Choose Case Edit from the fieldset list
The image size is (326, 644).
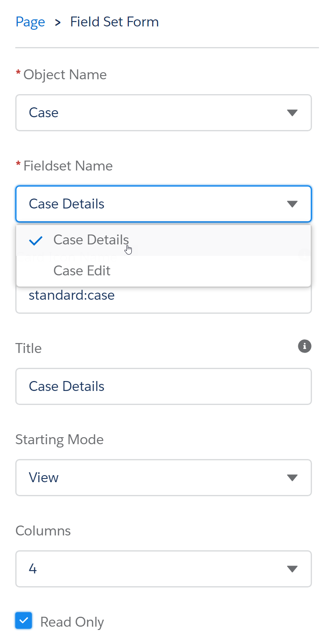[x=82, y=271]
